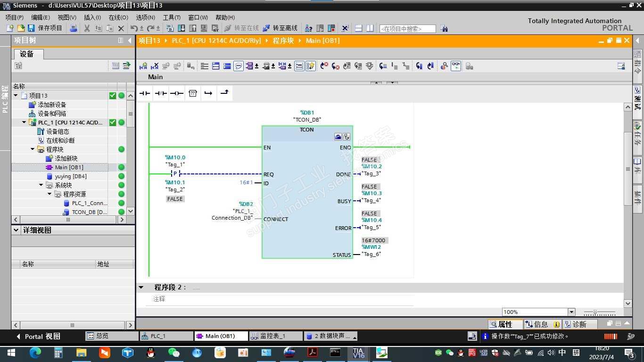The width and height of the screenshot is (644, 362).
Task: Collapse the 程序块 folder in project tree
Action: click(33, 149)
